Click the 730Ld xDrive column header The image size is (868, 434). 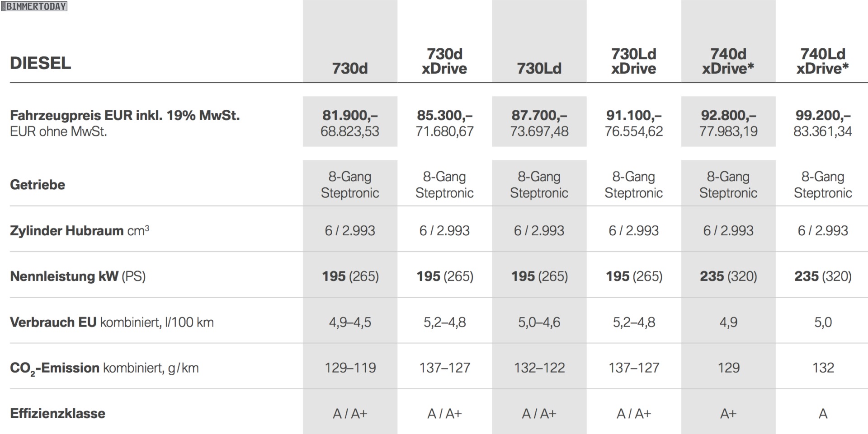click(633, 61)
